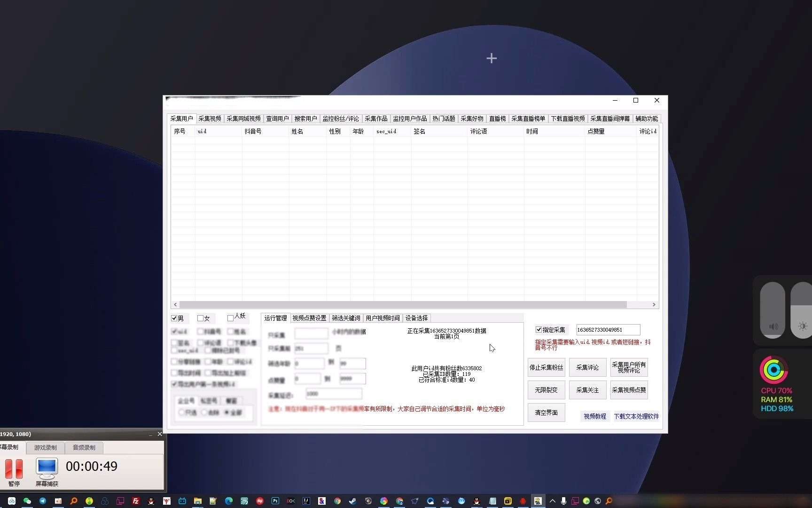Open the 下载文本处理软件 link
812x508 pixels.
636,416
